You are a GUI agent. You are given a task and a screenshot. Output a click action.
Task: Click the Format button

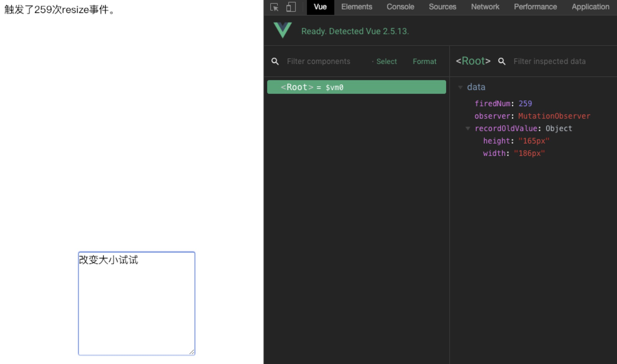click(x=424, y=61)
